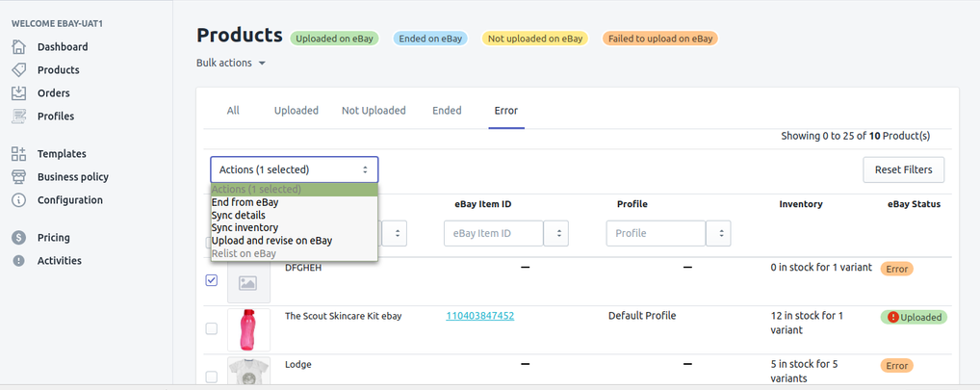Choose Sync inventory from actions list
The width and height of the screenshot is (980, 390).
245,228
